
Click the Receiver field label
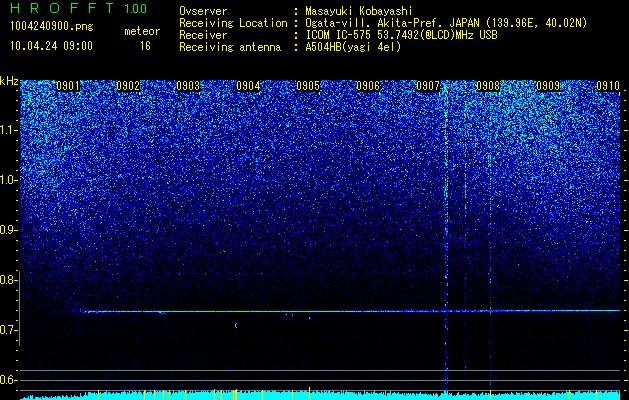coord(203,35)
